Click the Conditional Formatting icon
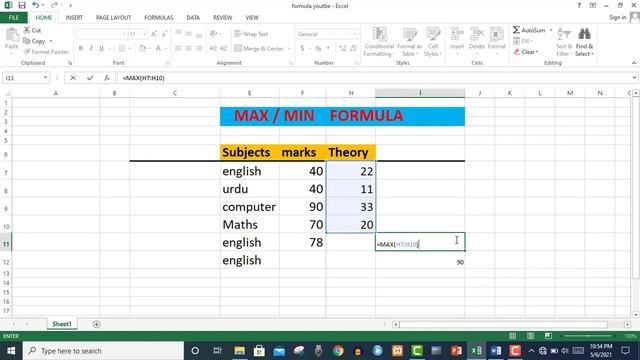The height and width of the screenshot is (360, 640). point(379,34)
